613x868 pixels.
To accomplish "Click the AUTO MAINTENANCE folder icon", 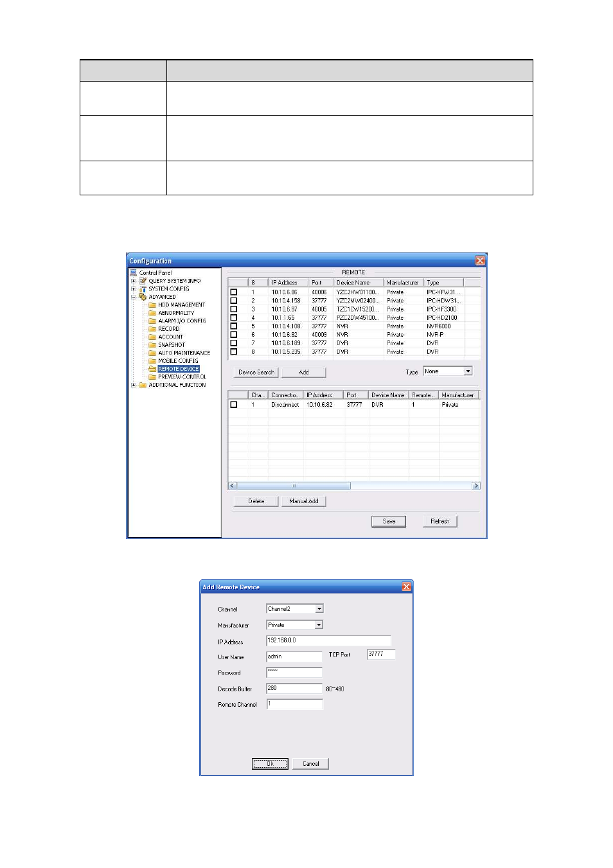I will (152, 353).
